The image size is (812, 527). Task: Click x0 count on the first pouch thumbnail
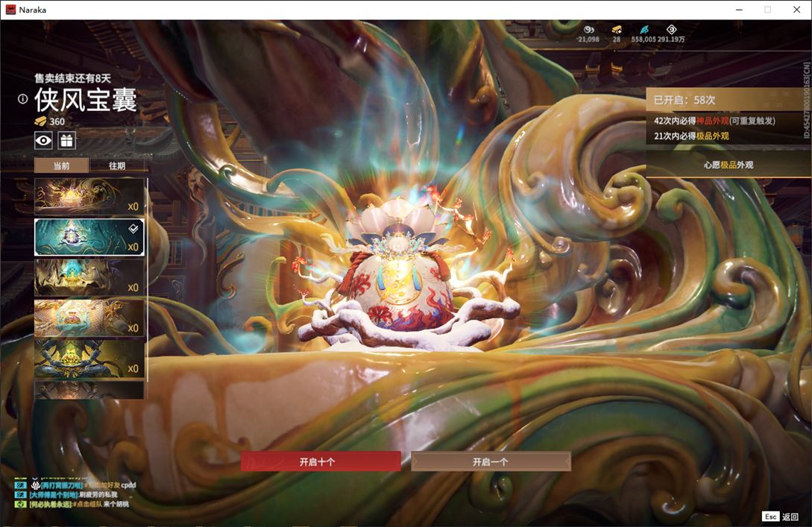coord(133,206)
